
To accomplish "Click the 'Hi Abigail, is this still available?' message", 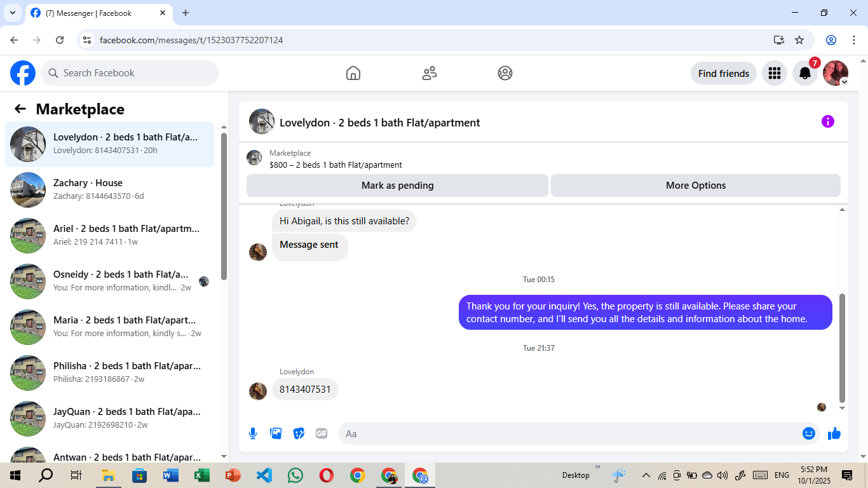I will pos(344,221).
